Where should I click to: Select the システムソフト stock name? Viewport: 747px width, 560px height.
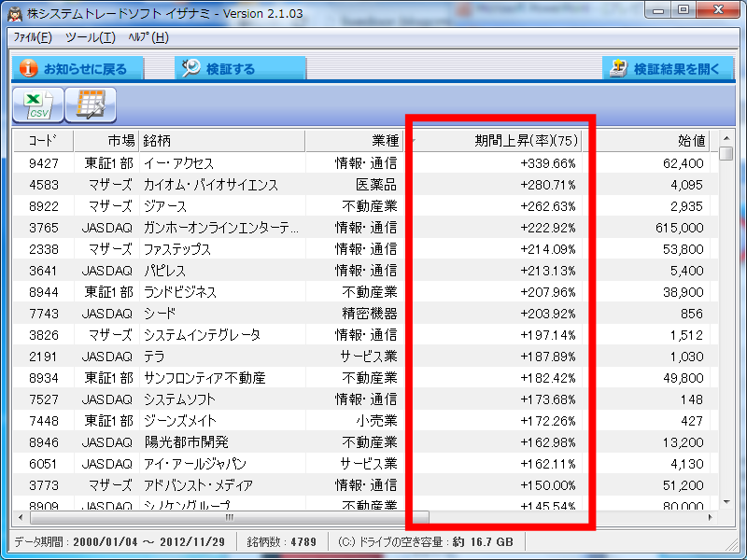point(179,399)
